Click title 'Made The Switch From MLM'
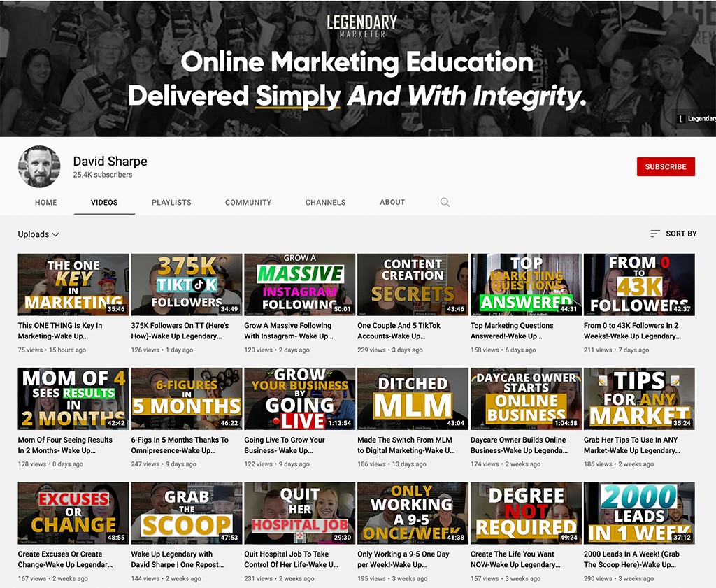 click(x=406, y=445)
